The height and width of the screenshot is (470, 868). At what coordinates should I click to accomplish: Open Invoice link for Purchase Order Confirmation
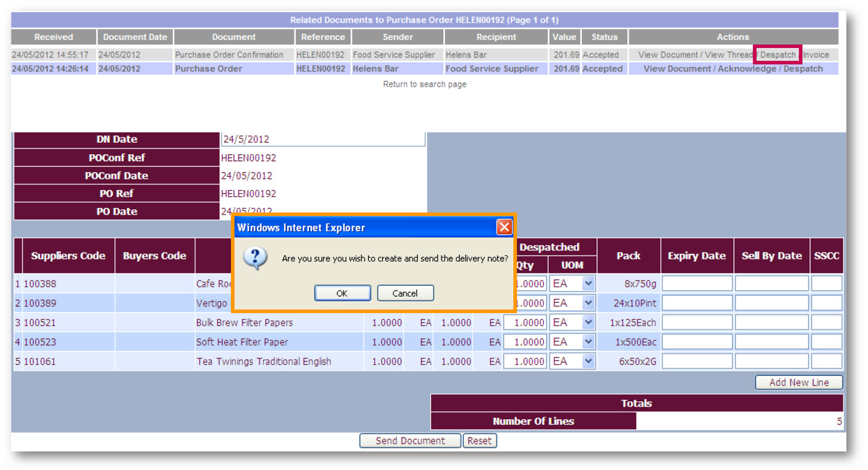[816, 55]
